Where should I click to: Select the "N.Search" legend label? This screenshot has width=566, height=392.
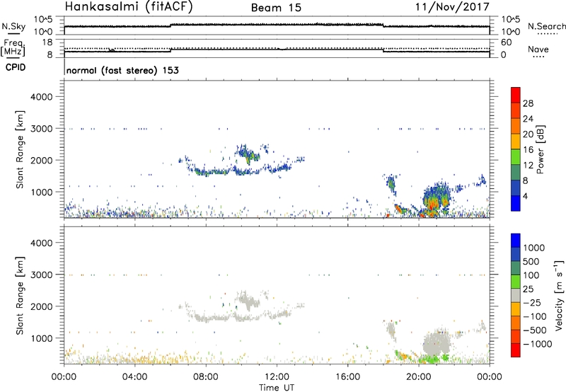[x=546, y=26]
